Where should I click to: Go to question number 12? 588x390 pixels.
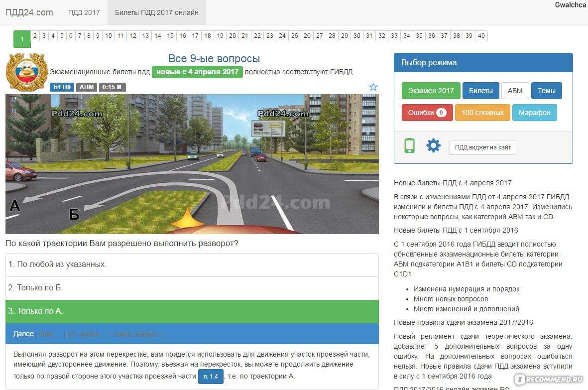tap(133, 36)
